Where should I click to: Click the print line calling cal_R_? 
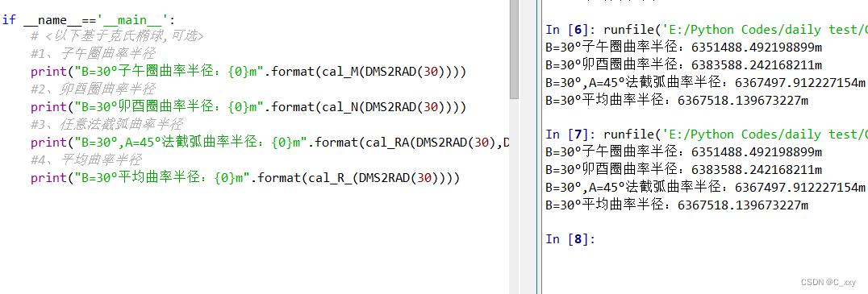tap(245, 178)
